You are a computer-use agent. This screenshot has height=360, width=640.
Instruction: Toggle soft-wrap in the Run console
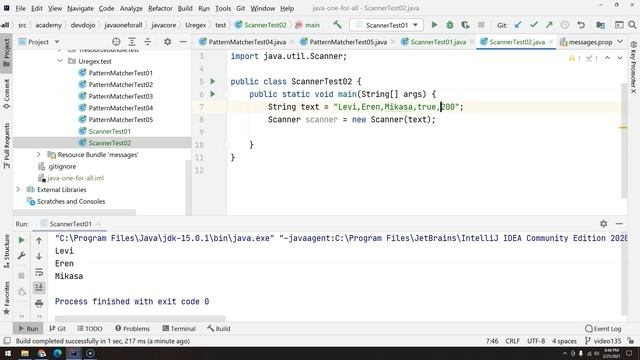pos(39,272)
